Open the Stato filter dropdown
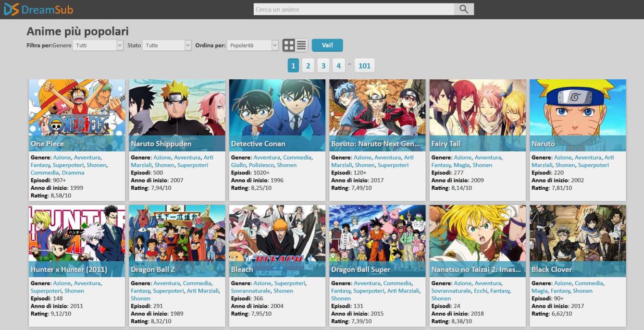The height and width of the screenshot is (330, 644). 167,45
